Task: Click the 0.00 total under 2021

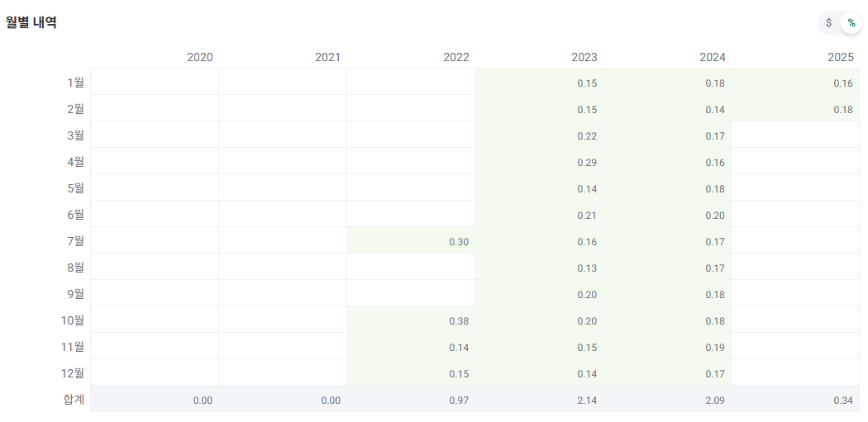Action: [x=283, y=400]
